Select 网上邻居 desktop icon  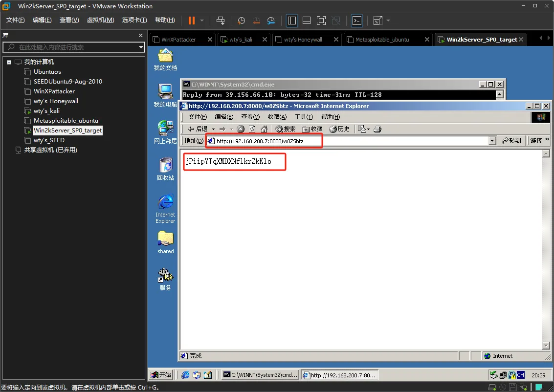[165, 132]
